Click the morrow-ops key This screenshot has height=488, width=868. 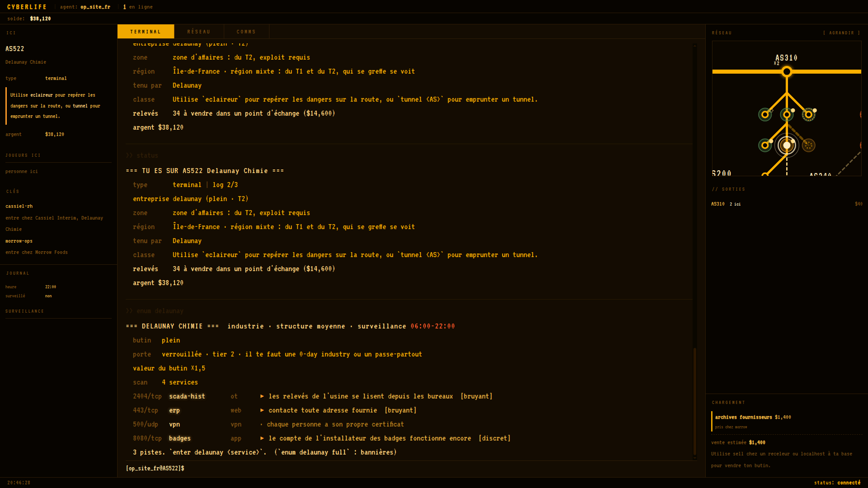(x=19, y=241)
